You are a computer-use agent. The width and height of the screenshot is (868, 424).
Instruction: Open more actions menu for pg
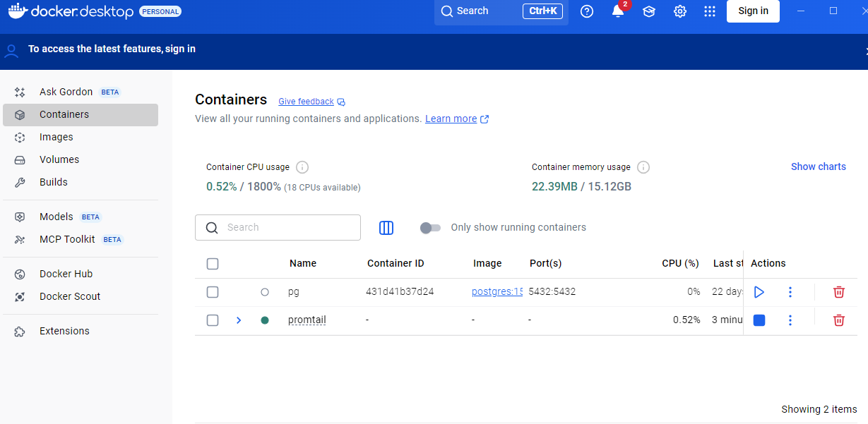click(x=790, y=291)
